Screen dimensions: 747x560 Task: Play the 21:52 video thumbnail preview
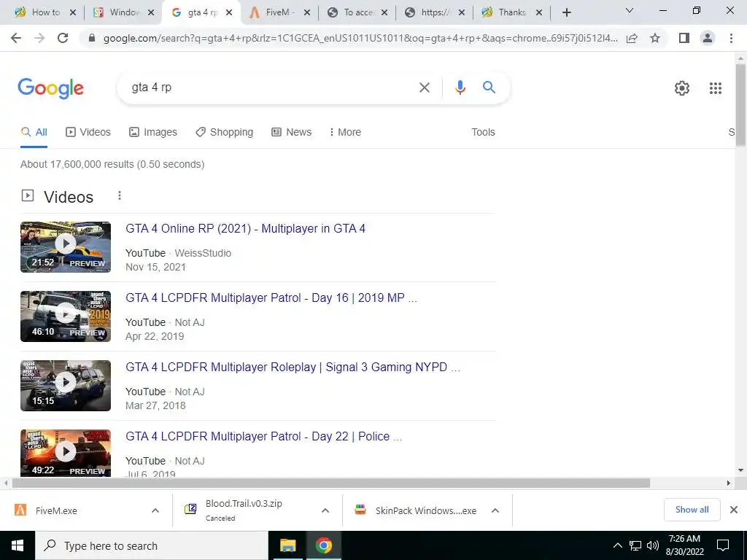tap(66, 247)
